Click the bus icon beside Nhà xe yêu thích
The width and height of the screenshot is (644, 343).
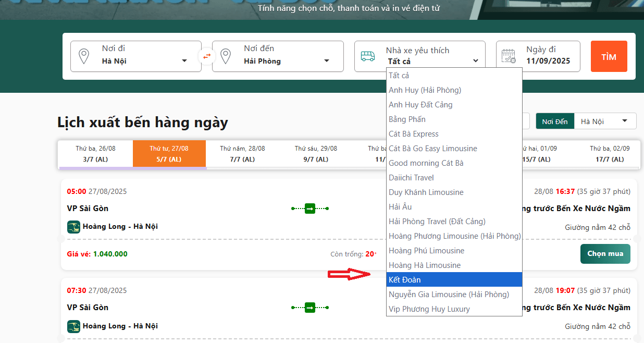(x=368, y=56)
